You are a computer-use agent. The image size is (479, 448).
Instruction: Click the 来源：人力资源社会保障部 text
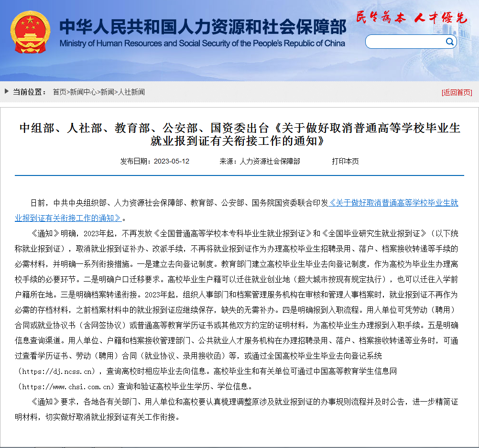260,161
